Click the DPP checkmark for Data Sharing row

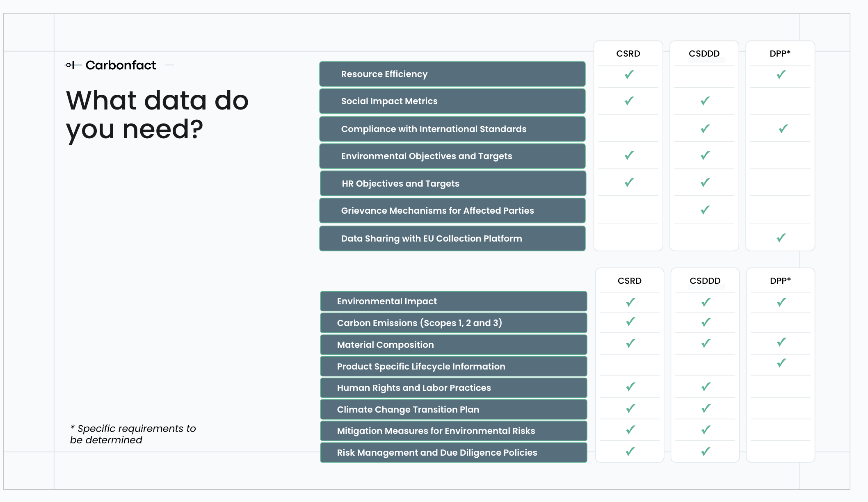pos(781,238)
